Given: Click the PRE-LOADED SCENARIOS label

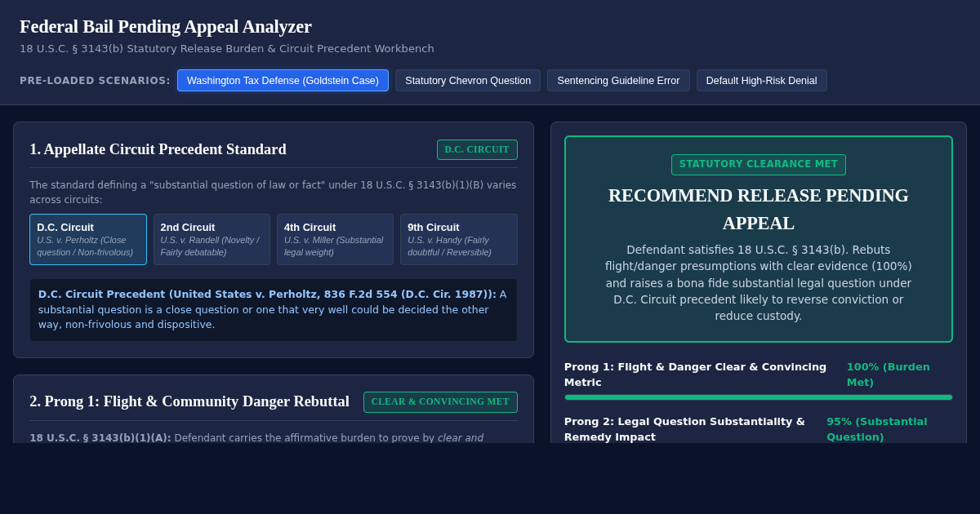Looking at the screenshot, I should 95,81.
